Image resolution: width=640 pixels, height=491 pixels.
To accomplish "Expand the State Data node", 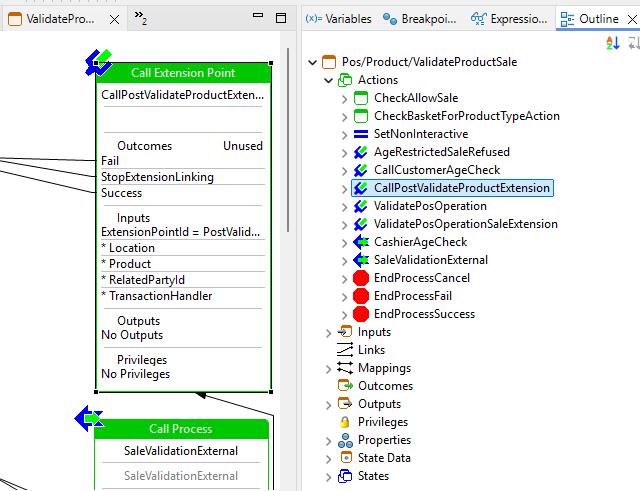I will (329, 459).
